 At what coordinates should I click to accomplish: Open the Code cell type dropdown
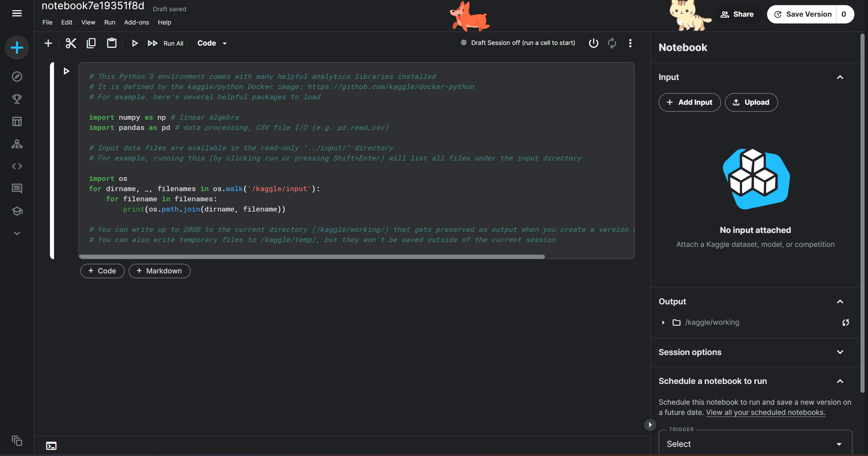click(x=212, y=43)
